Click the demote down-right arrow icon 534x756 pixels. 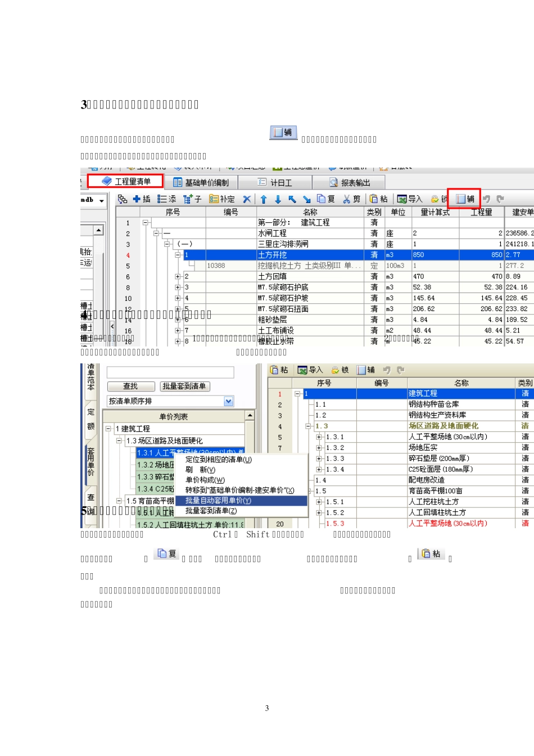point(306,199)
